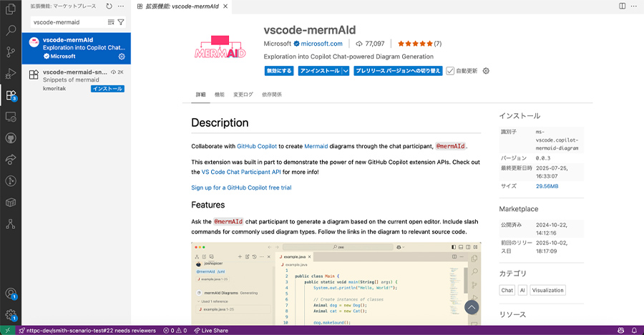Viewport: 644px width, 335px height.
Task: Open the Sign up for GitHub Copilot free trial link
Action: click(x=241, y=188)
